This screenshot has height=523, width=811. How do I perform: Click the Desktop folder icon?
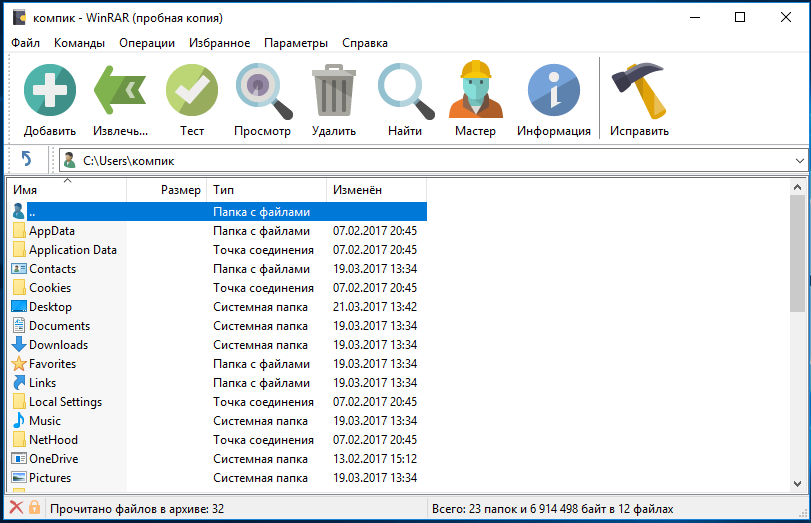pos(19,306)
